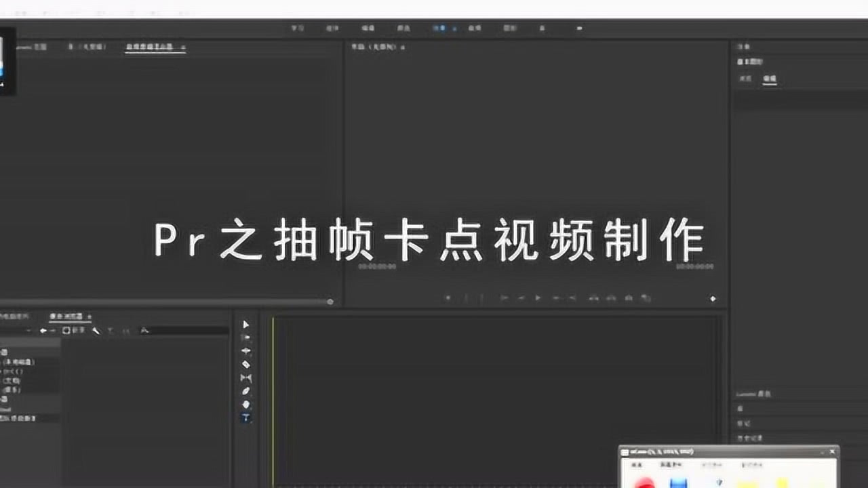This screenshot has width=868, height=488.
Task: Select the Slip tool
Action: click(x=245, y=378)
